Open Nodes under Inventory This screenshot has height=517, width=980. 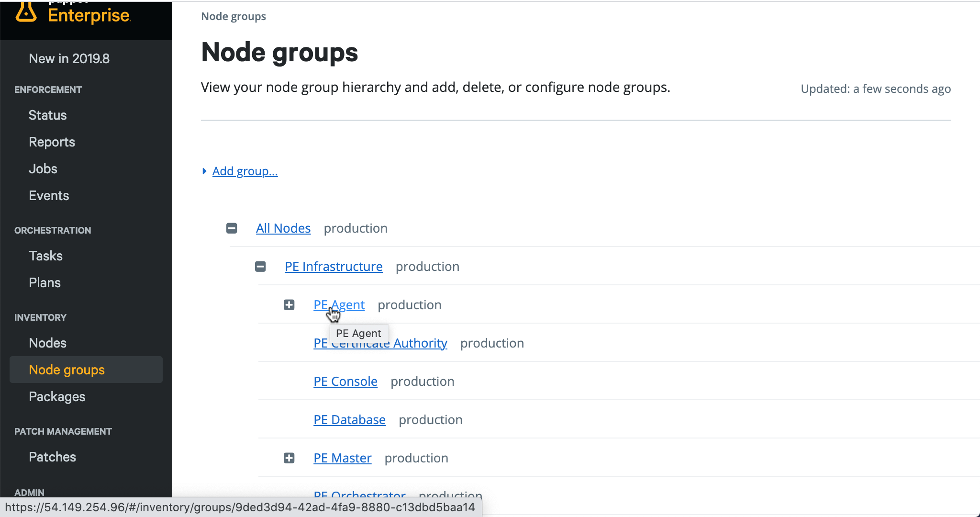tap(48, 343)
